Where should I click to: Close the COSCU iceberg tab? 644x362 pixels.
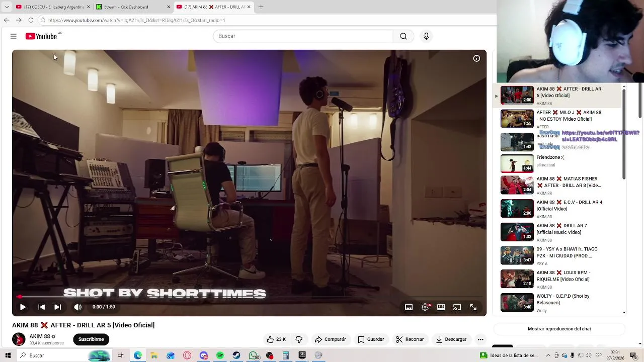(x=89, y=7)
